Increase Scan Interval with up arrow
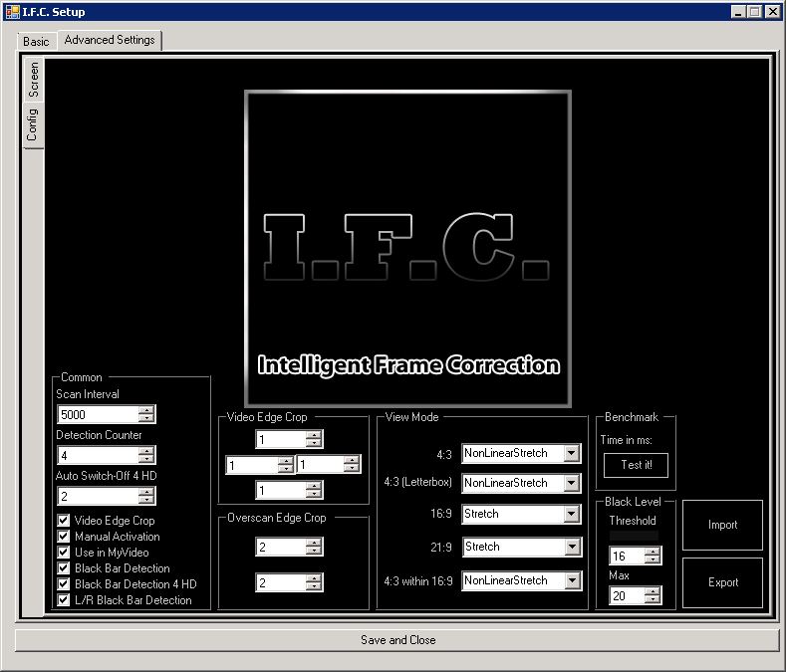 pyautogui.click(x=146, y=410)
